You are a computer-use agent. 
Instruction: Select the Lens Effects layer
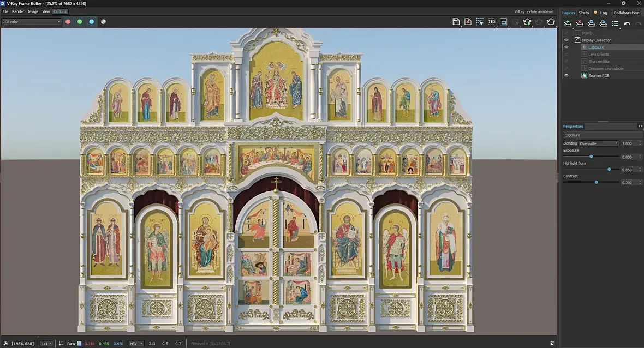598,55
